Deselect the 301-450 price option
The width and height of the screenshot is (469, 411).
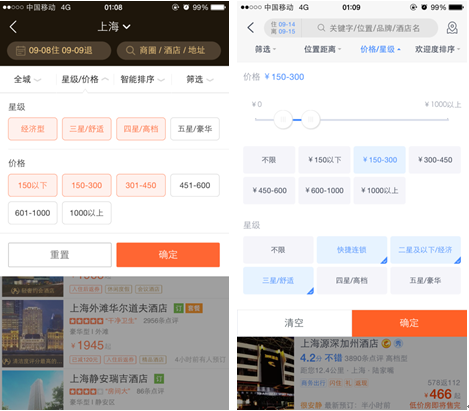click(141, 185)
